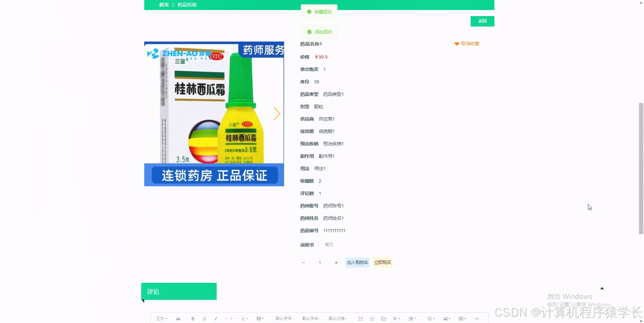This screenshot has height=323, width=644.
Task: Open the indent options dropdown
Action: point(412,319)
